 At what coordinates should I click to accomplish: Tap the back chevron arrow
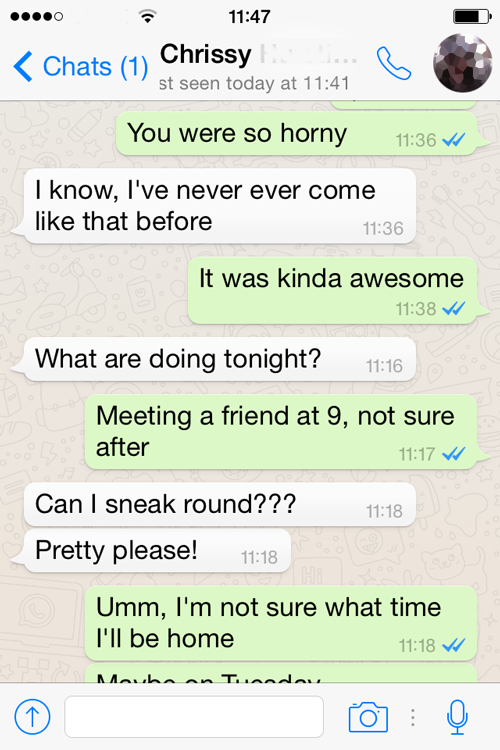tap(23, 66)
